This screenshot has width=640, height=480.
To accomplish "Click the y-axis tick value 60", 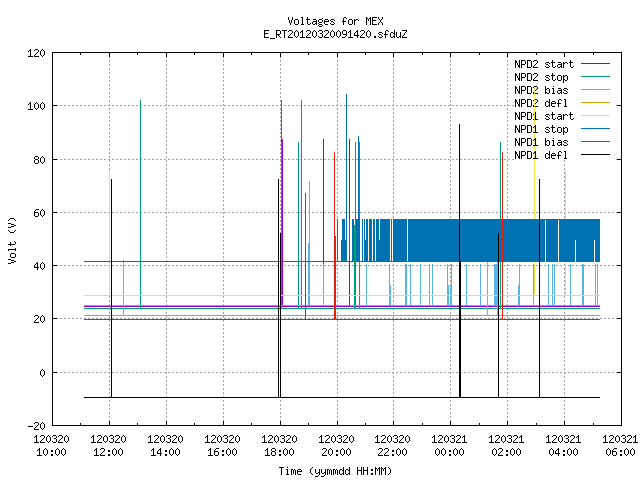I will (39, 213).
